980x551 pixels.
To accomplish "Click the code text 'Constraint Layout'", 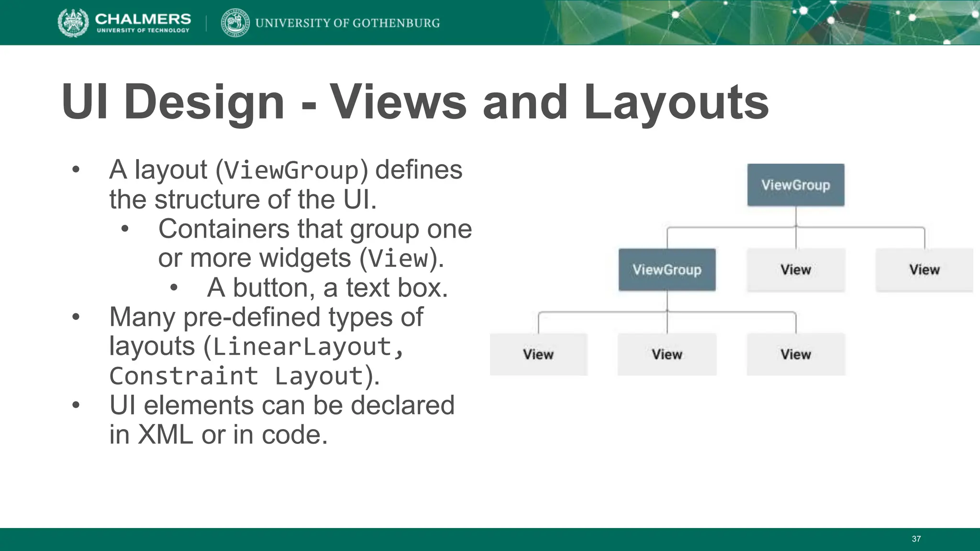I will [237, 375].
